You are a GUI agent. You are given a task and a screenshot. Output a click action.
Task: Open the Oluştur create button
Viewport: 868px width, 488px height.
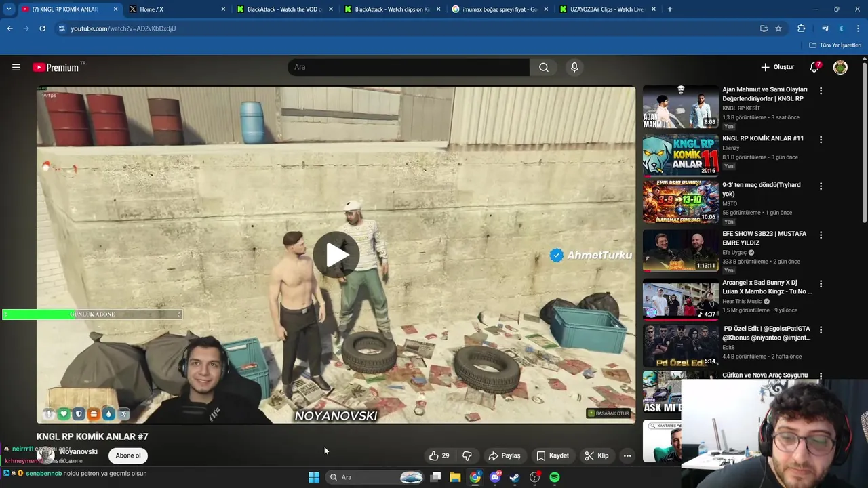777,67
